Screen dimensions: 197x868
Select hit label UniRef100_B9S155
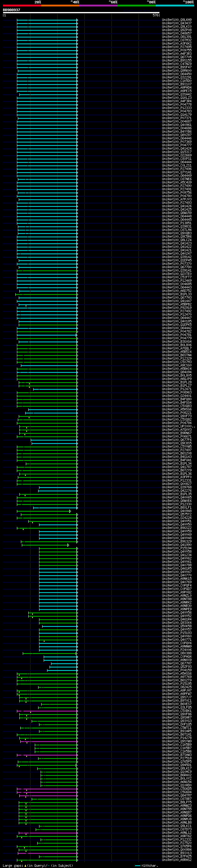[x=177, y=60]
